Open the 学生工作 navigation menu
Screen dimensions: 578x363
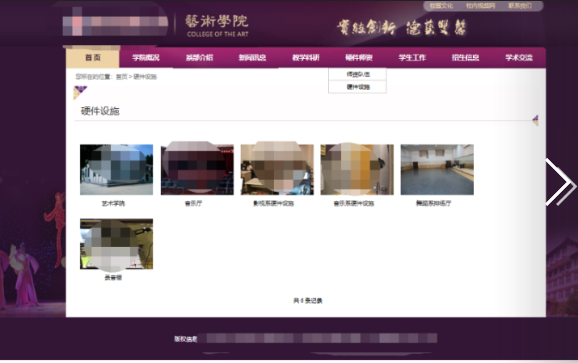412,58
